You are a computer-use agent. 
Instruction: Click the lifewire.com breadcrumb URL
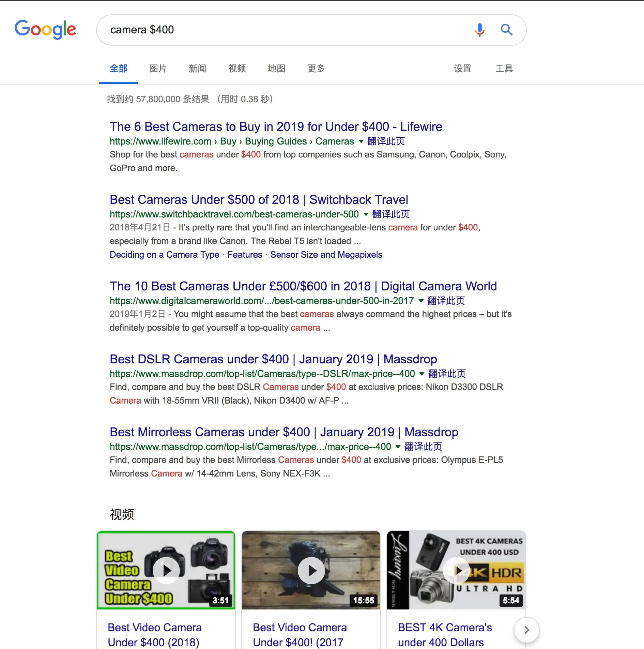tap(232, 141)
